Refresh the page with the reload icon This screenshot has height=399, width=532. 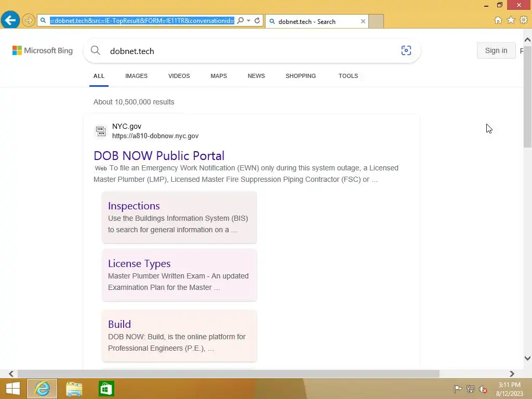pyautogui.click(x=257, y=20)
